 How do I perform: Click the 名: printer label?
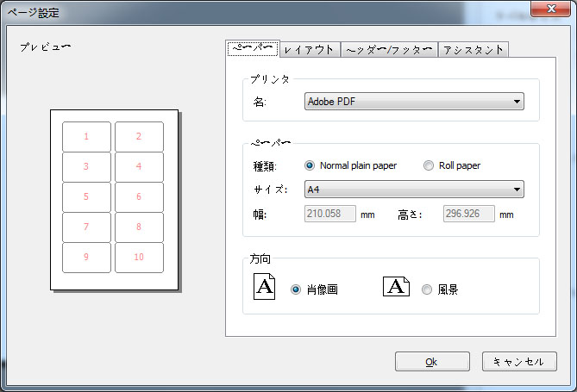pyautogui.click(x=260, y=102)
